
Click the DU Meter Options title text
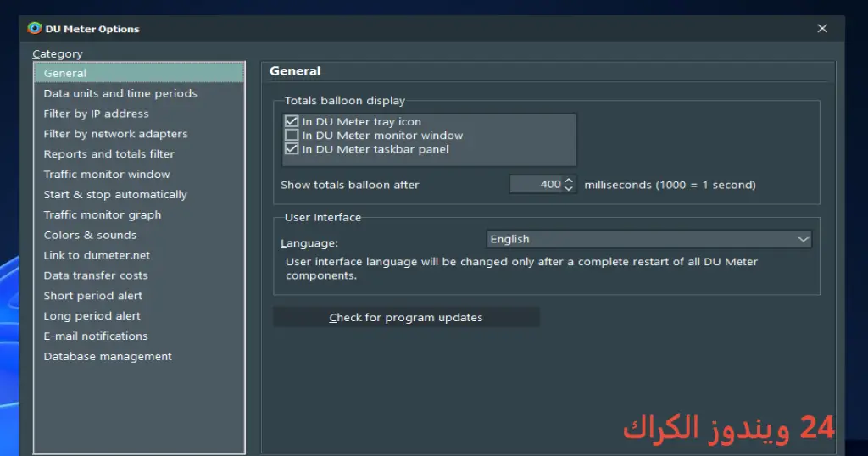pyautogui.click(x=92, y=29)
